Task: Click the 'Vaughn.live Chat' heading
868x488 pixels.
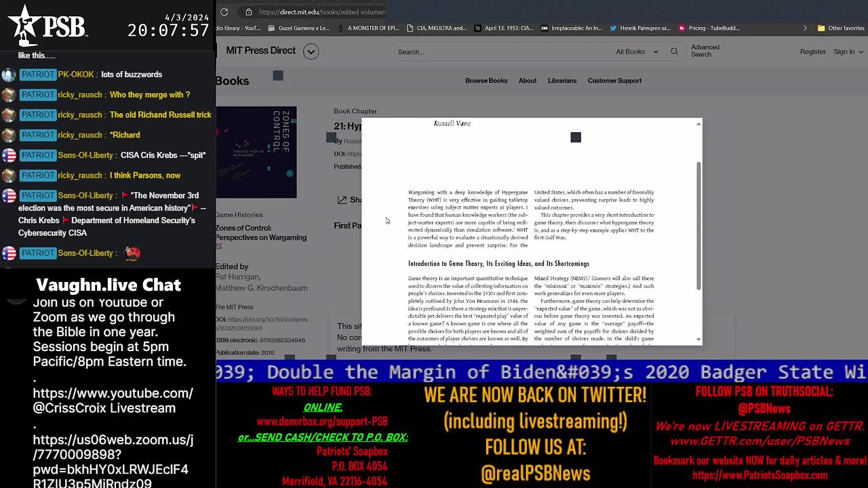Action: 108,285
